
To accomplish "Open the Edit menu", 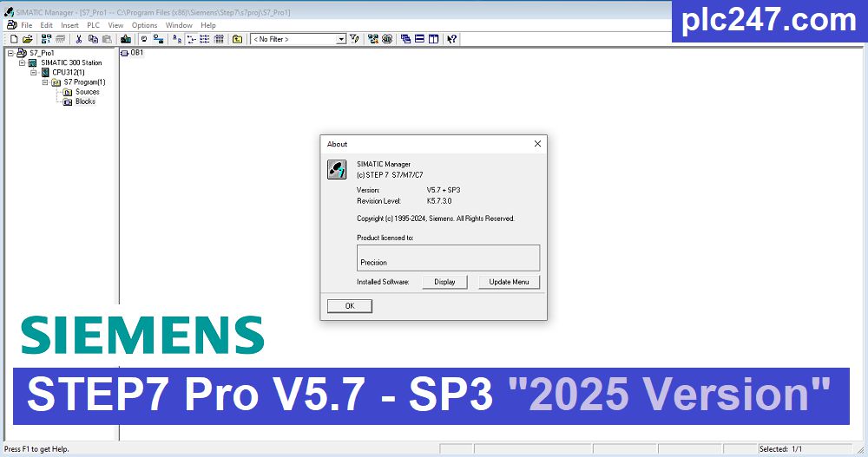I will pos(47,25).
